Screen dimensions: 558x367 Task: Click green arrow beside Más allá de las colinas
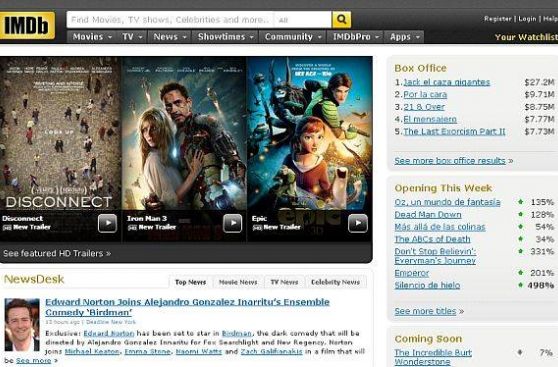[x=521, y=227]
